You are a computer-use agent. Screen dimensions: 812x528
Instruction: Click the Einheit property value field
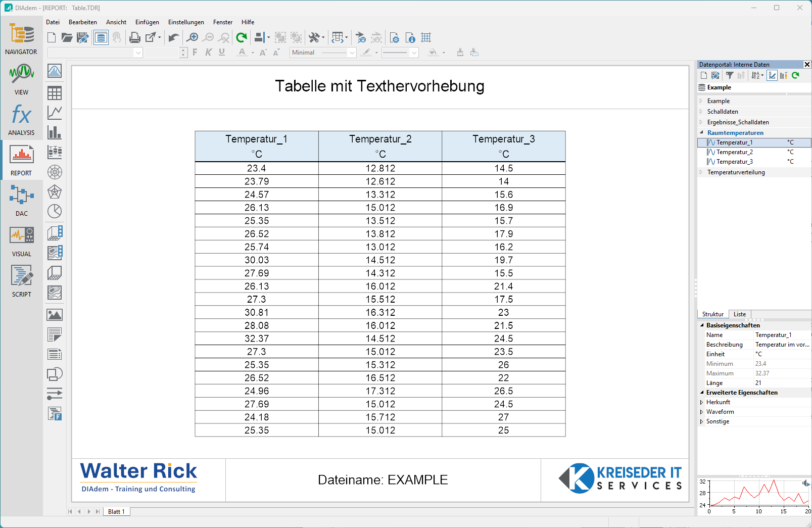click(782, 354)
